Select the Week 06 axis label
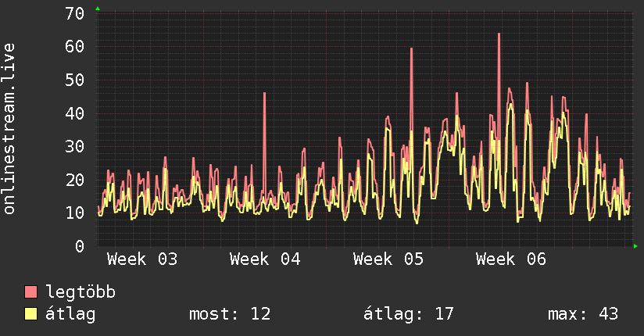644x336 pixels. tap(511, 259)
